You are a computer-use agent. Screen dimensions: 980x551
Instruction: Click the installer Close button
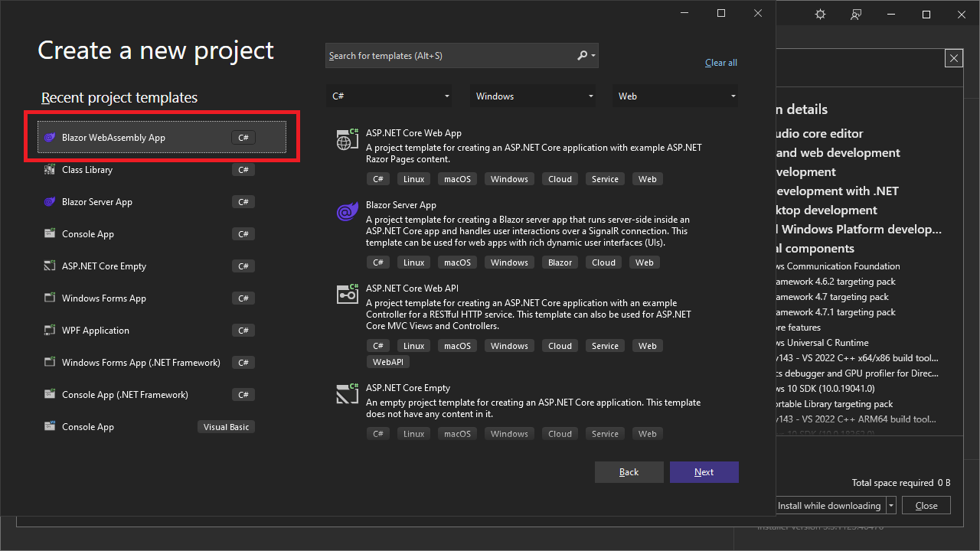point(926,506)
